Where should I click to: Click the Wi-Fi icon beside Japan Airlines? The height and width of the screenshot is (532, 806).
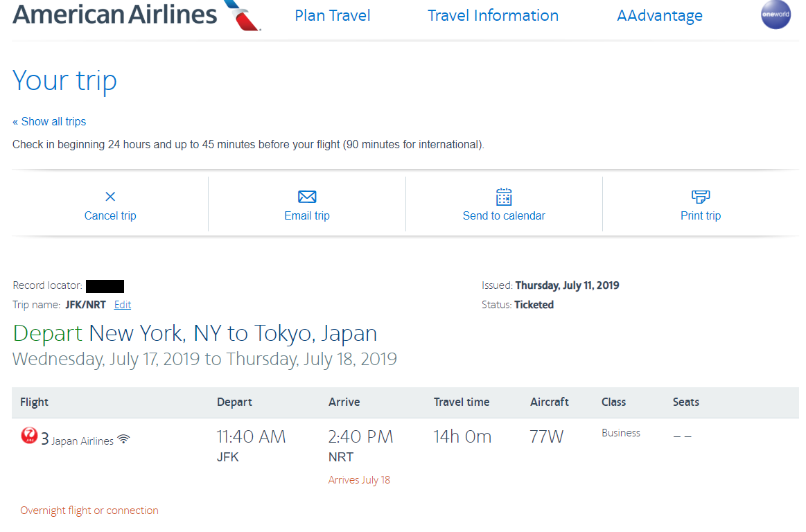pyautogui.click(x=123, y=439)
